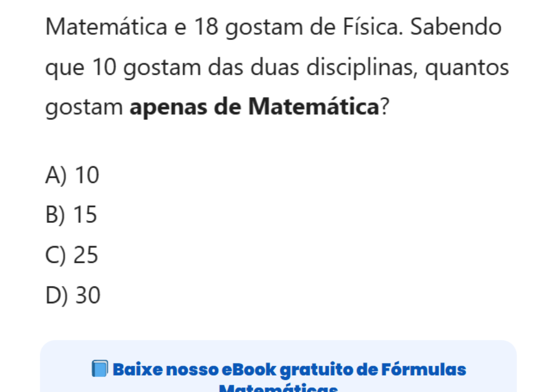Click the bold phrase "apenas de Matemática"
Screen dimensions: 554x392
coord(254,107)
